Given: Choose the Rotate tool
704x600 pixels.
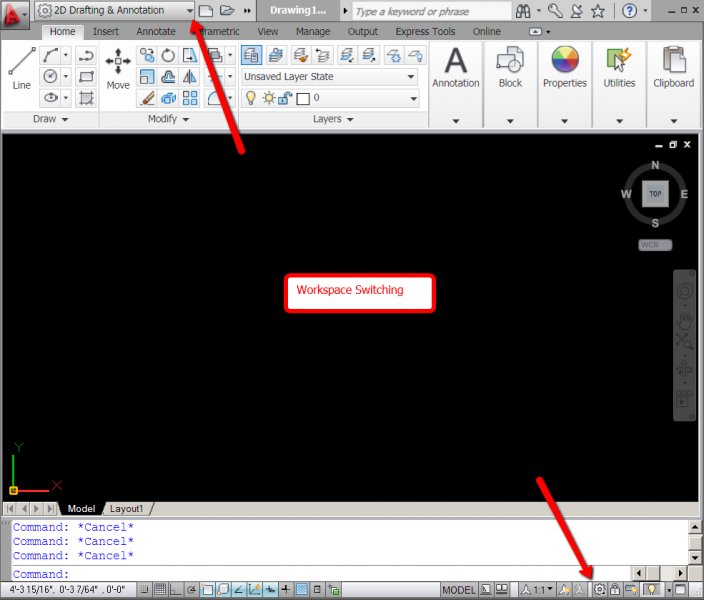Looking at the screenshot, I should pos(168,56).
